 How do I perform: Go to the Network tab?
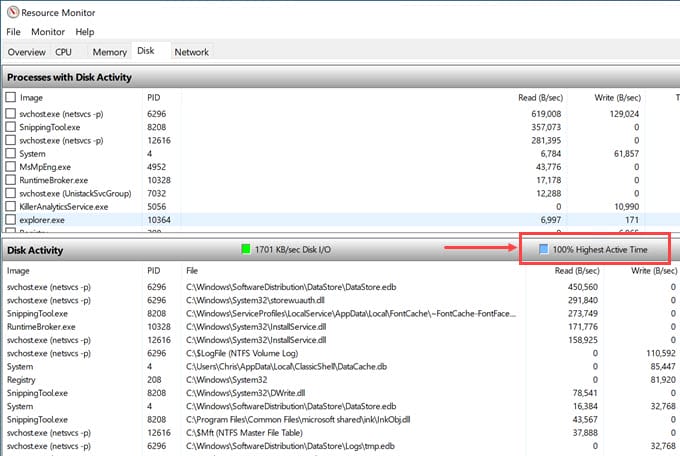[x=191, y=52]
